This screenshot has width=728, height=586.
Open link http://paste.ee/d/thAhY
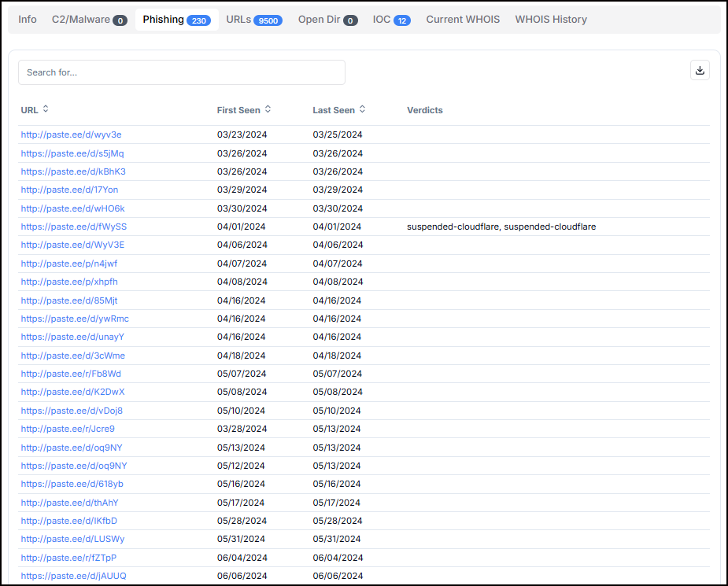pyautogui.click(x=69, y=503)
